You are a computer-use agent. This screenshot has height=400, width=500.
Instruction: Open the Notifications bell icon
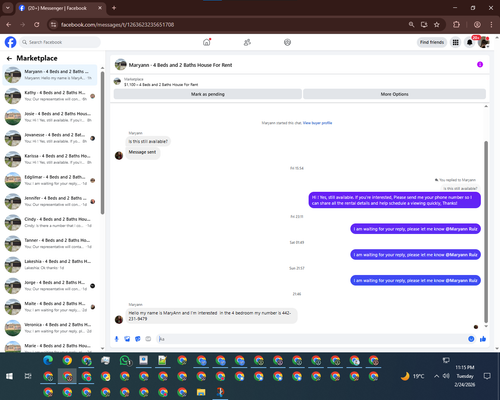pos(469,42)
